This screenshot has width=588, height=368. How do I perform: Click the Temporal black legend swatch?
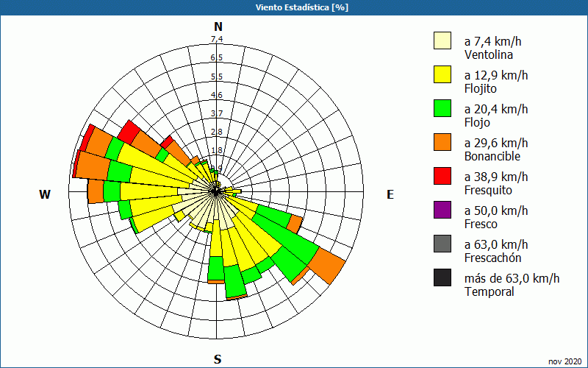point(442,277)
